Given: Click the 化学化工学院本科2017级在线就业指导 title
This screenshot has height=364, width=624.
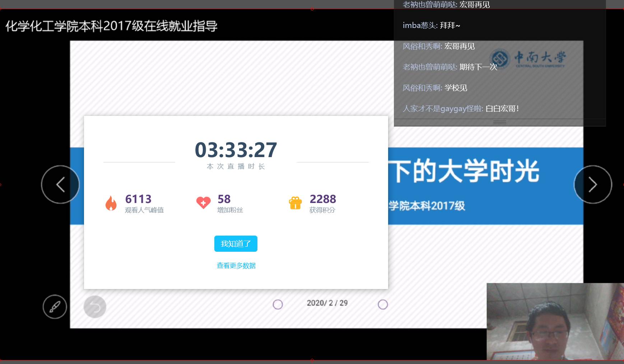Looking at the screenshot, I should point(111,26).
